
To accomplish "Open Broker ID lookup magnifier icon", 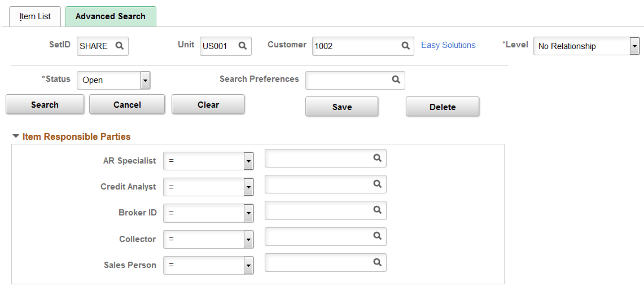I will (378, 210).
